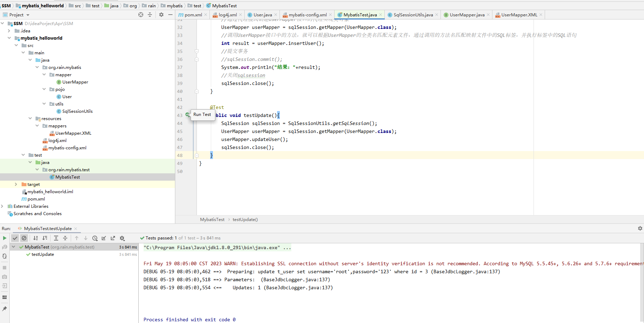The width and height of the screenshot is (644, 323).
Task: Click testUpdate() in editor bottom breadcrumb
Action: pyautogui.click(x=245, y=219)
